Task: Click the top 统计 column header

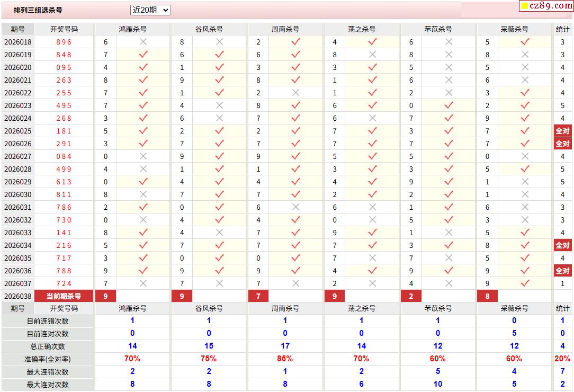Action: [x=562, y=29]
